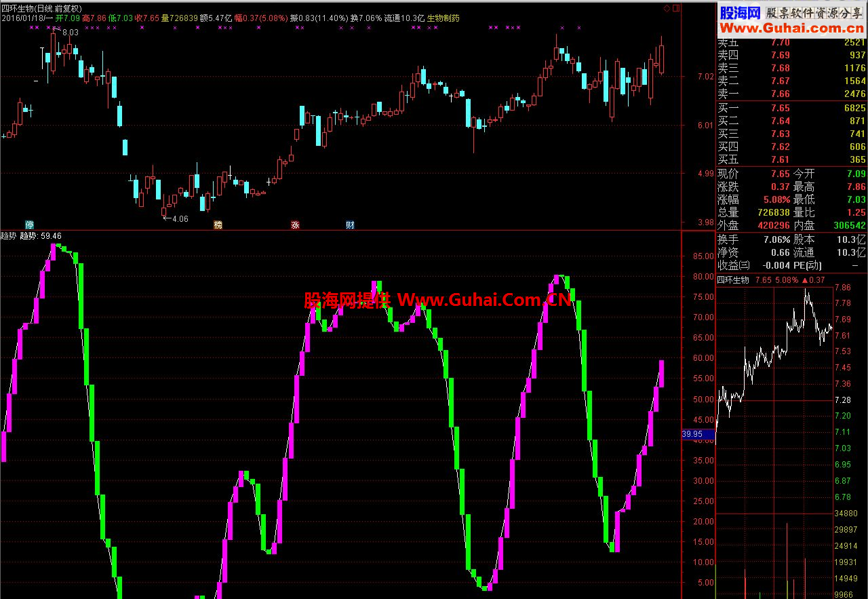
Task: Click the 买五 price 7.61
Action: (x=780, y=159)
